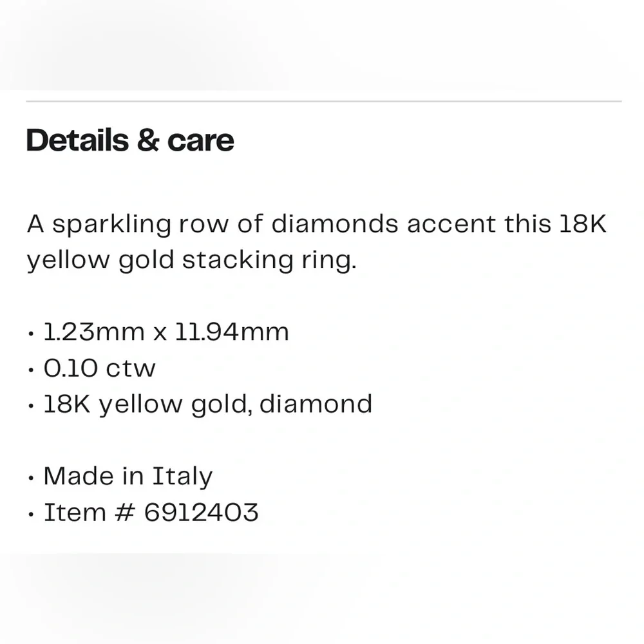This screenshot has height=644, width=644.
Task: Click the word "sparkling" in the description
Action: (111, 225)
